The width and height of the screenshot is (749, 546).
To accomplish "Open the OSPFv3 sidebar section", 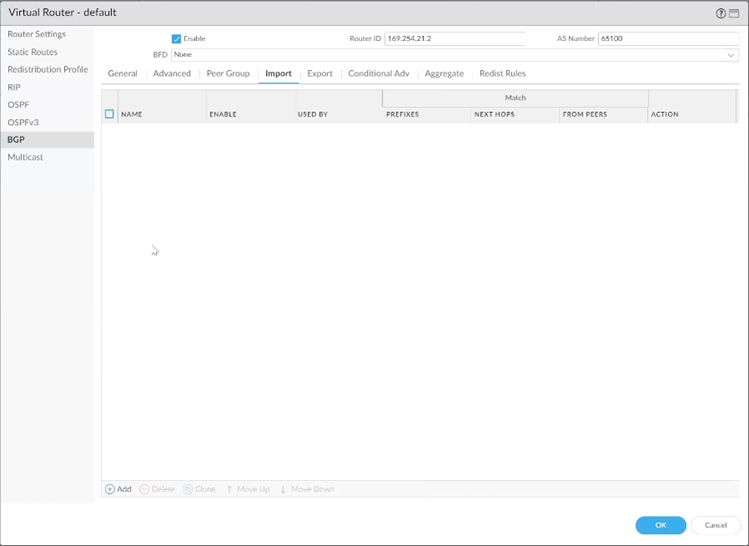I will [23, 122].
